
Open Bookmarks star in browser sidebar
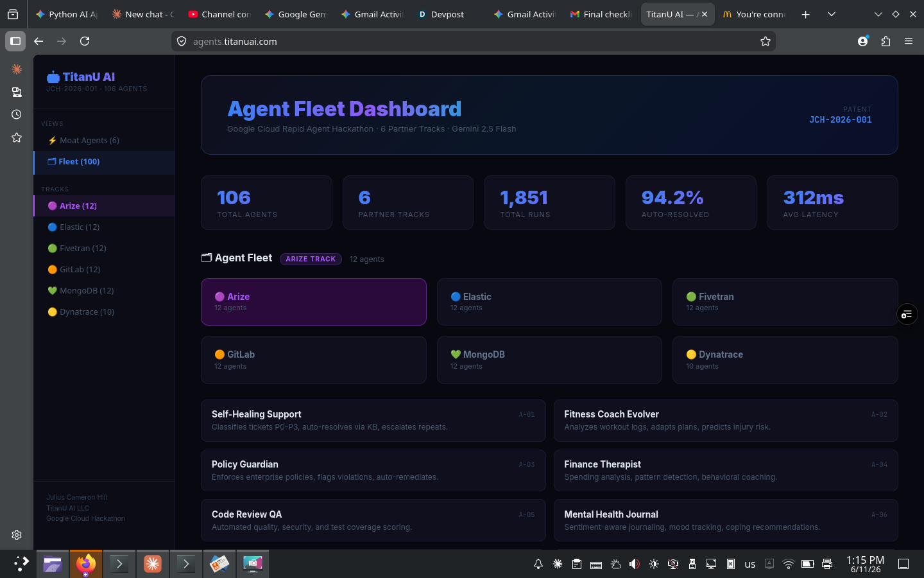[x=17, y=137]
